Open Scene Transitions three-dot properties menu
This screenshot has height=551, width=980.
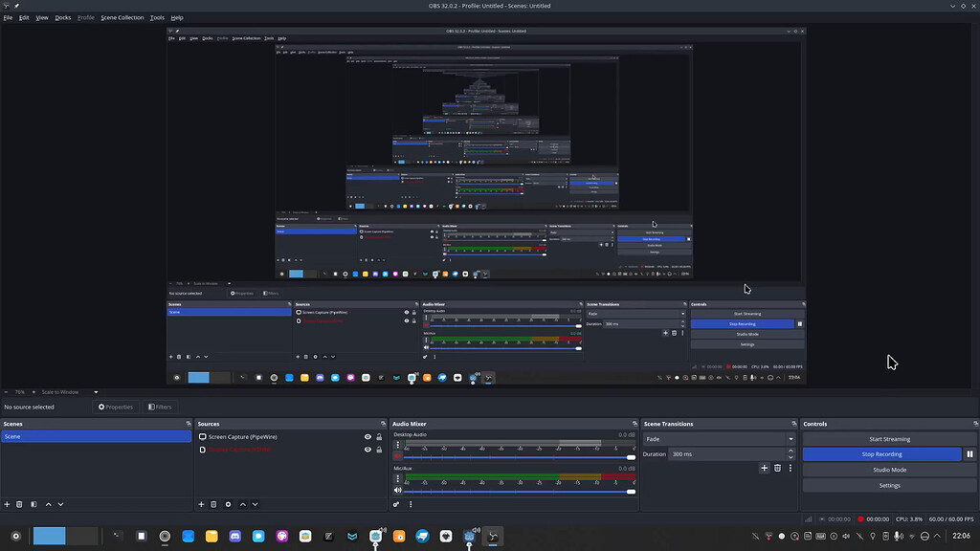[x=790, y=468]
